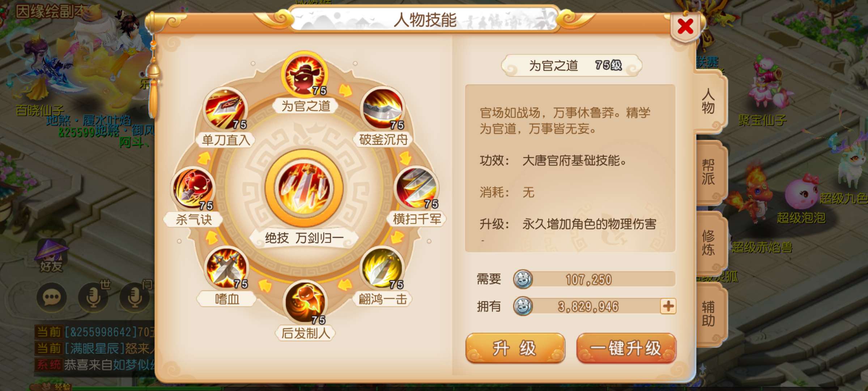Open the 好友 friends icon

51,256
